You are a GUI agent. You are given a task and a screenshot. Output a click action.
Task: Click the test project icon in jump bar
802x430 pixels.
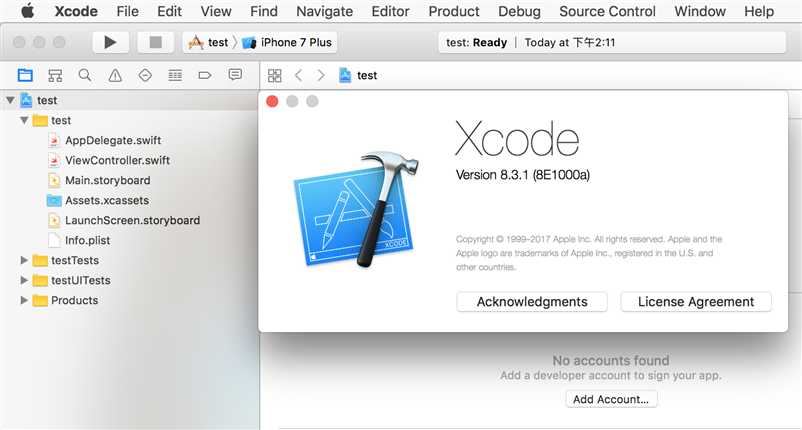pyautogui.click(x=345, y=75)
